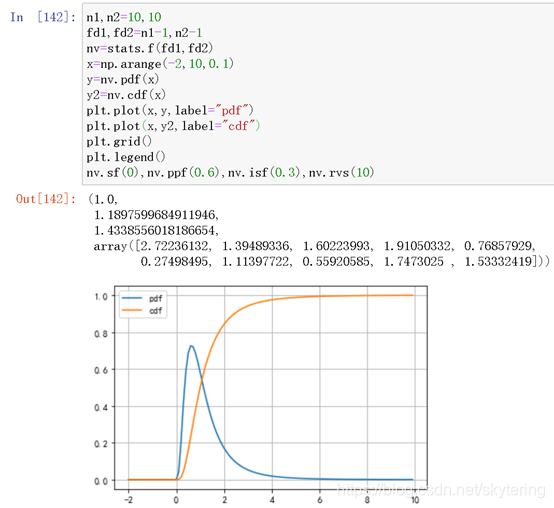Click y-axis tick label 0.4
This screenshot has width=554, height=508.
[x=101, y=407]
